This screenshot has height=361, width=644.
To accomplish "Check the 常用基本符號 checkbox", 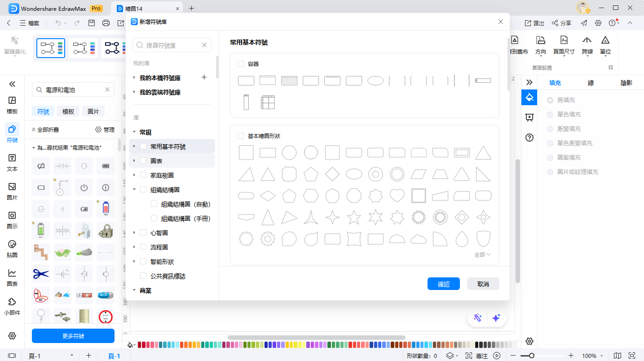I will pyautogui.click(x=143, y=146).
